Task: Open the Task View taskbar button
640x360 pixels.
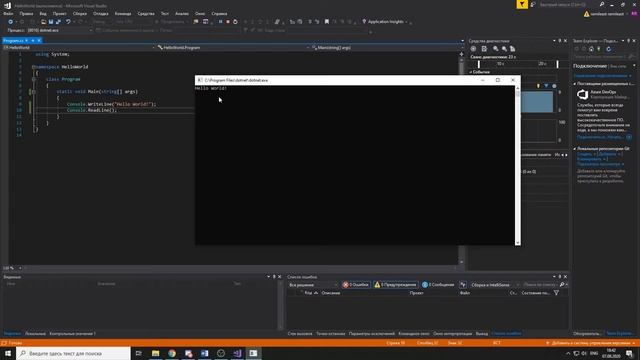Action: [x=139, y=353]
